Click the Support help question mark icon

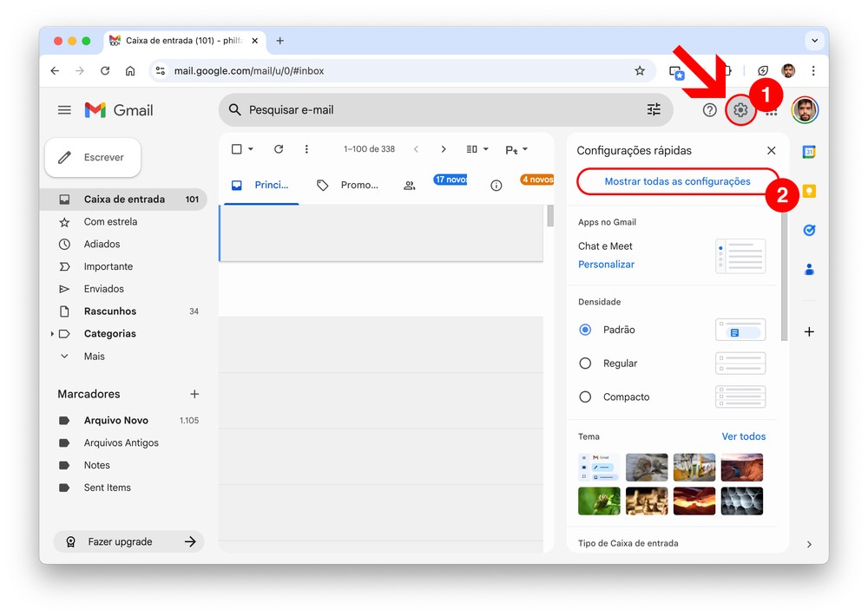click(x=710, y=110)
